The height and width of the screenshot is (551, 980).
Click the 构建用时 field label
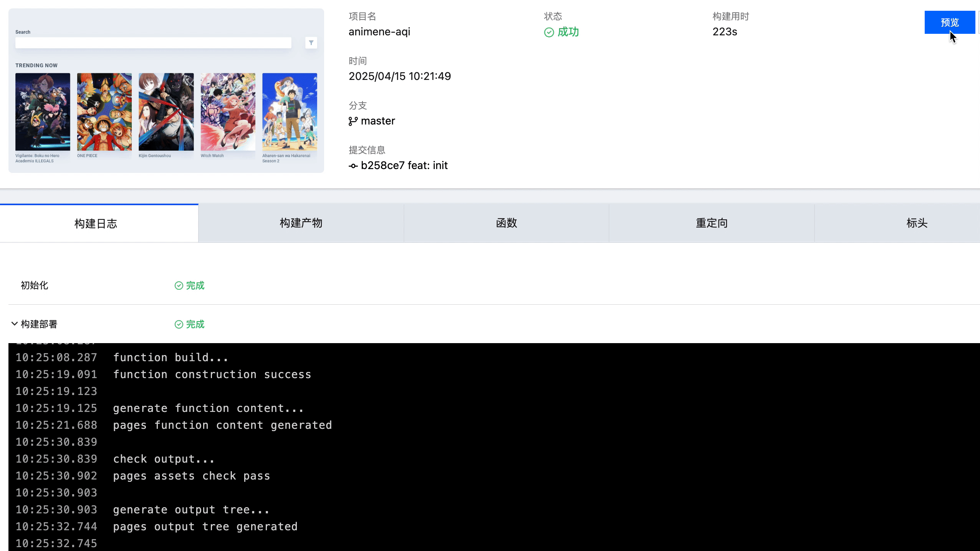731,16
